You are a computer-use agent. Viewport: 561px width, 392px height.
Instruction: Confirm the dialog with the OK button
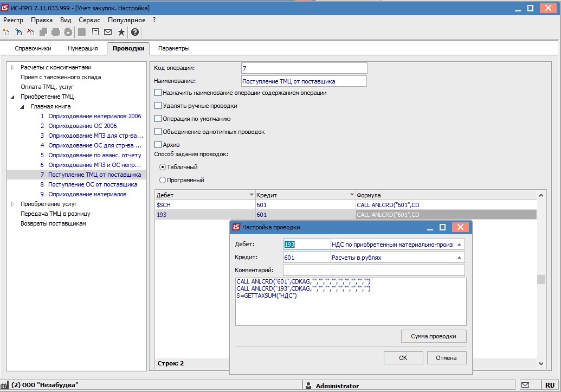[x=403, y=358]
